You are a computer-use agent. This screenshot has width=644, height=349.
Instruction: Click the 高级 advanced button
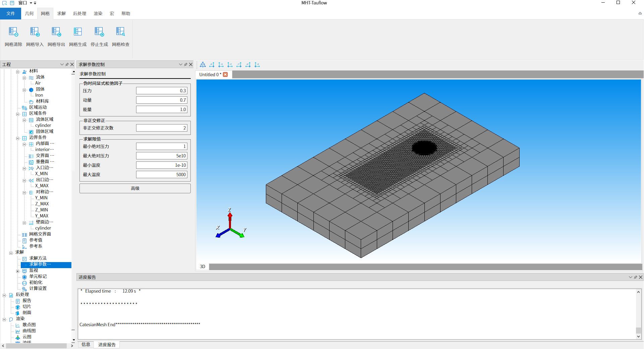[135, 188]
